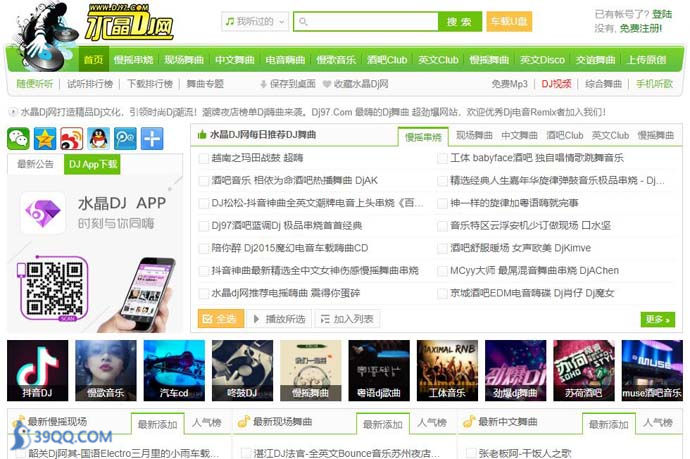Open the 首页 nav item

click(x=94, y=59)
